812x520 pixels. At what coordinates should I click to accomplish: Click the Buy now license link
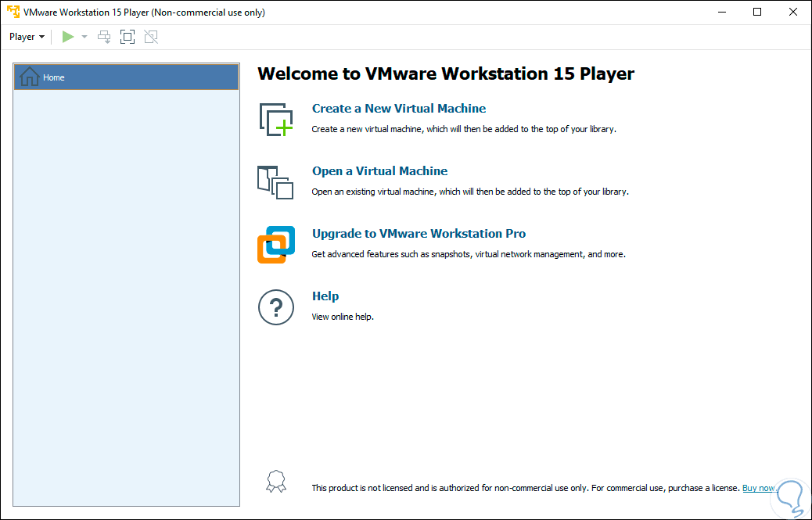[759, 488]
